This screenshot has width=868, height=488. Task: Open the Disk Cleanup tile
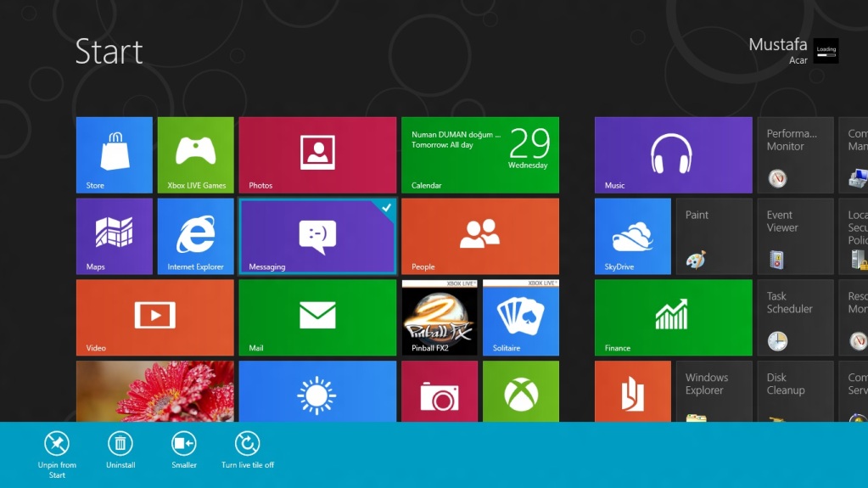point(796,391)
